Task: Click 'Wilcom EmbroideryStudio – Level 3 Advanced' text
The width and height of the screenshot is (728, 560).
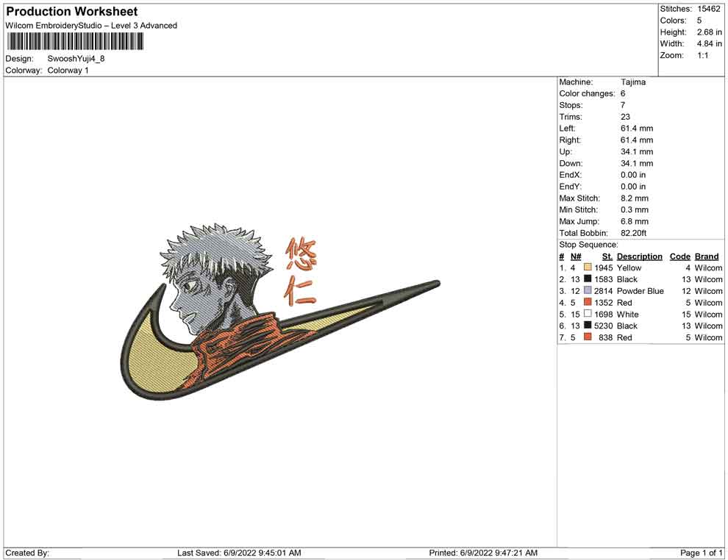Action: click(91, 26)
